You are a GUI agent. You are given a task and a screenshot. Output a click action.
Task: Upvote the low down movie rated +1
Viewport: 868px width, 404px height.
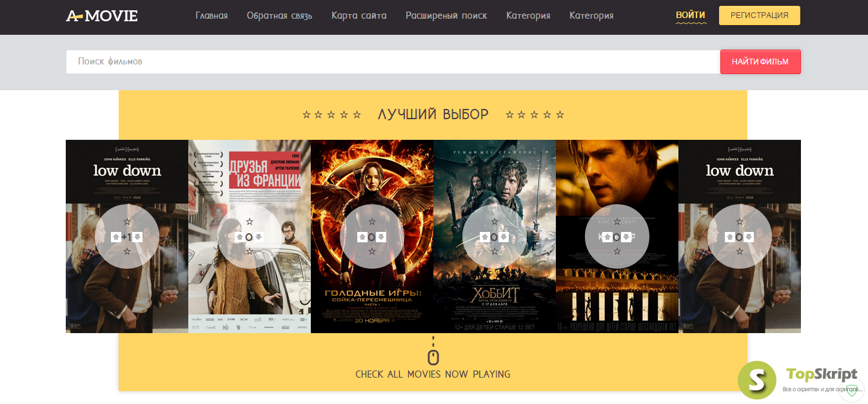(x=116, y=237)
